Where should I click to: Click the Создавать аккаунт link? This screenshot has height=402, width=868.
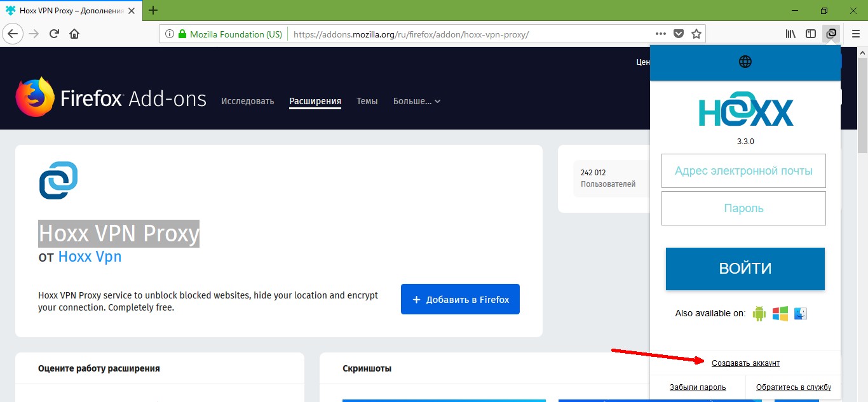coord(745,363)
